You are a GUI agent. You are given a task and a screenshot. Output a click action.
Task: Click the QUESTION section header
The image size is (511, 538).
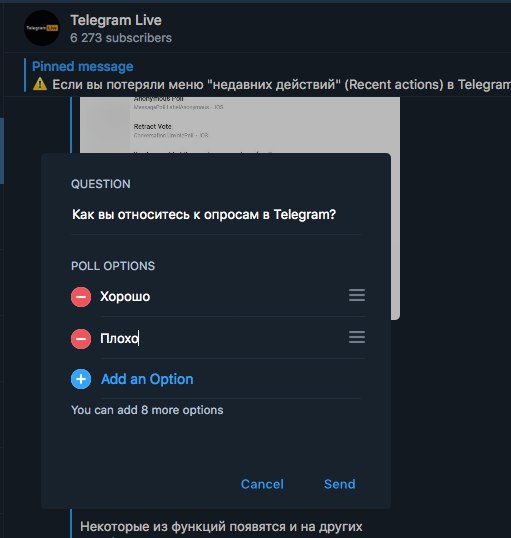tap(101, 184)
